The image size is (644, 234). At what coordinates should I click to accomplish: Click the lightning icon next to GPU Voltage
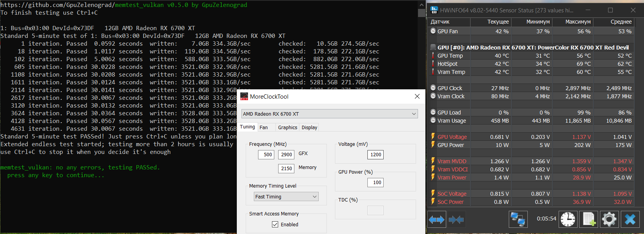[x=433, y=137]
